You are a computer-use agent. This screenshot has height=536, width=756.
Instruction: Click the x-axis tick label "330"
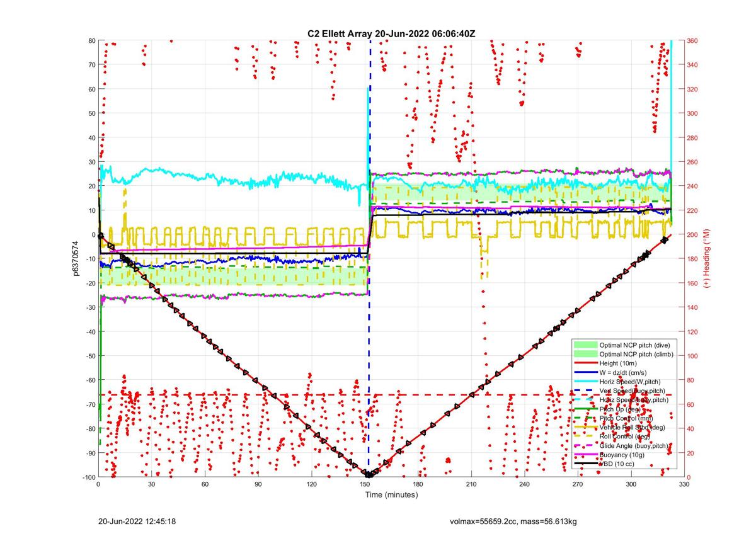684,484
